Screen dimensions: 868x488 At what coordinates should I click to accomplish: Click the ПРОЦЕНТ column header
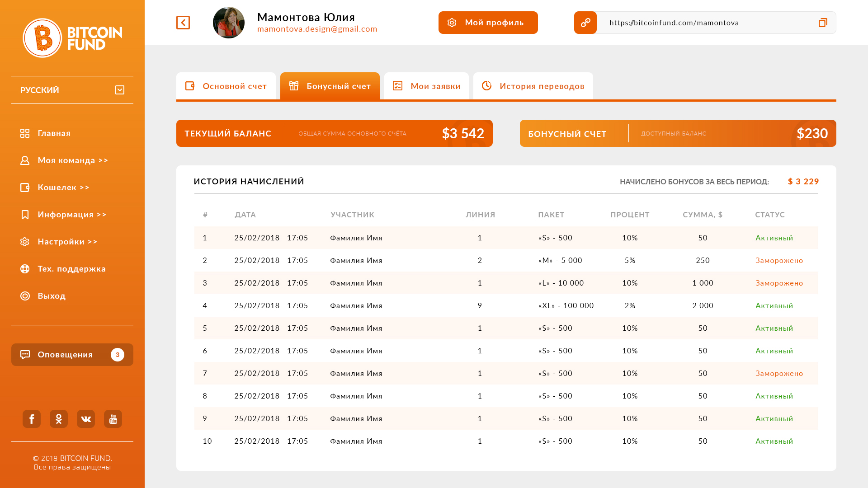(630, 215)
